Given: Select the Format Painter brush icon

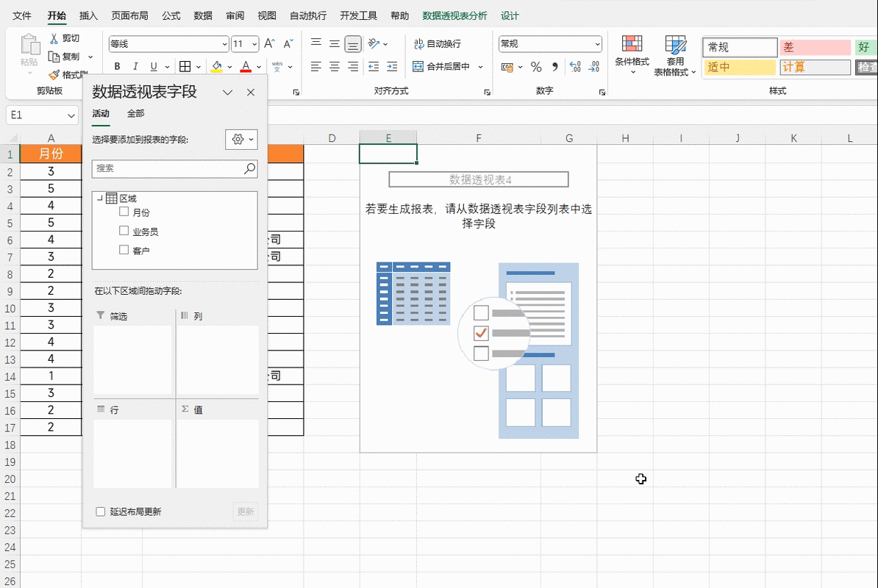Looking at the screenshot, I should coord(54,74).
